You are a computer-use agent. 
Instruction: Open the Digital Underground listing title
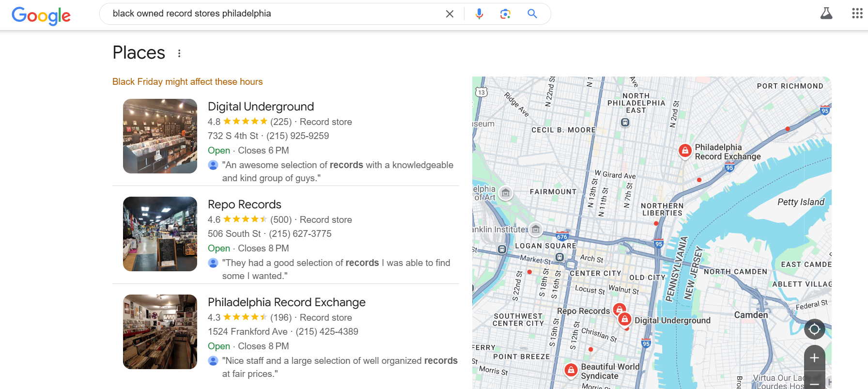click(261, 107)
